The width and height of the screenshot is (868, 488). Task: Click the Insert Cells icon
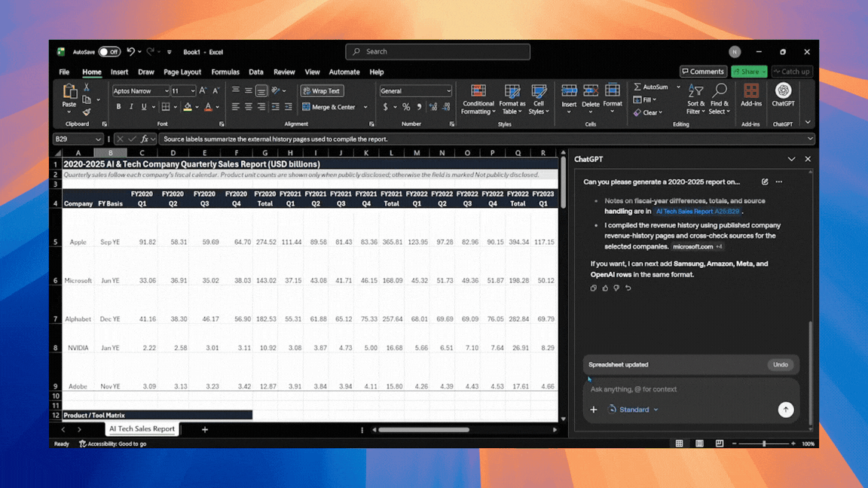click(x=570, y=94)
